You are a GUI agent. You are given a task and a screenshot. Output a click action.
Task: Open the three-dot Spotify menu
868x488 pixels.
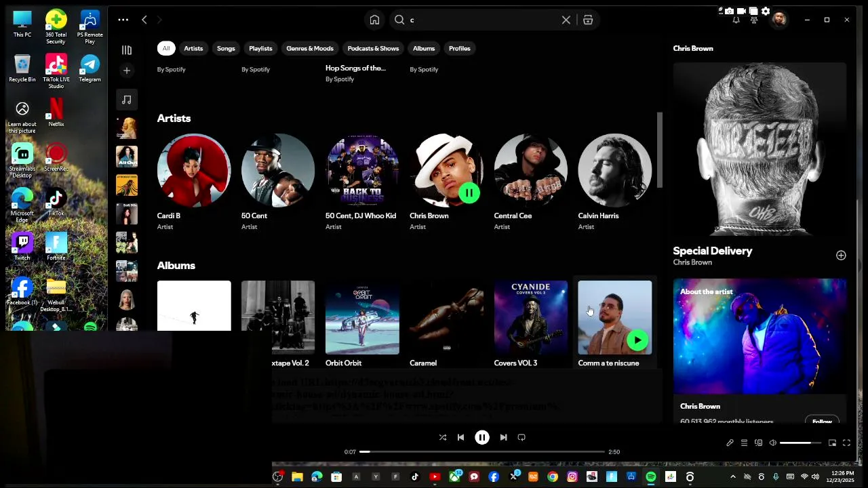(123, 20)
